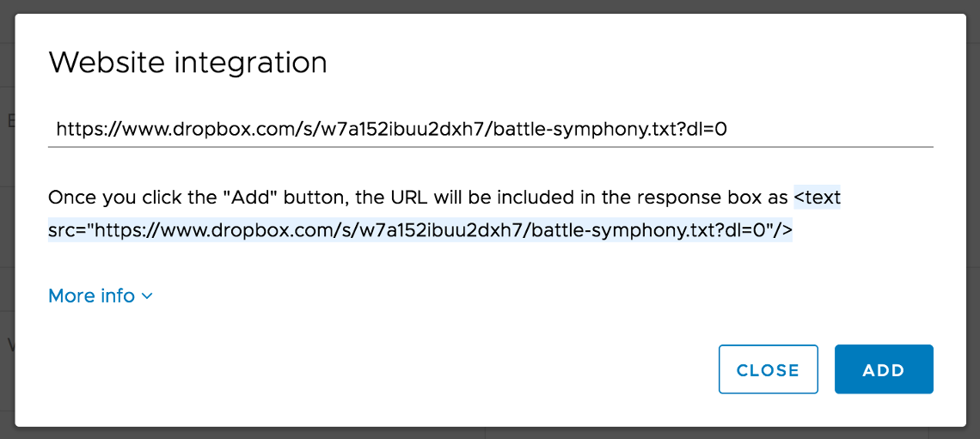980x439 pixels.
Task: Expand the More info chevron arrow
Action: (x=147, y=296)
